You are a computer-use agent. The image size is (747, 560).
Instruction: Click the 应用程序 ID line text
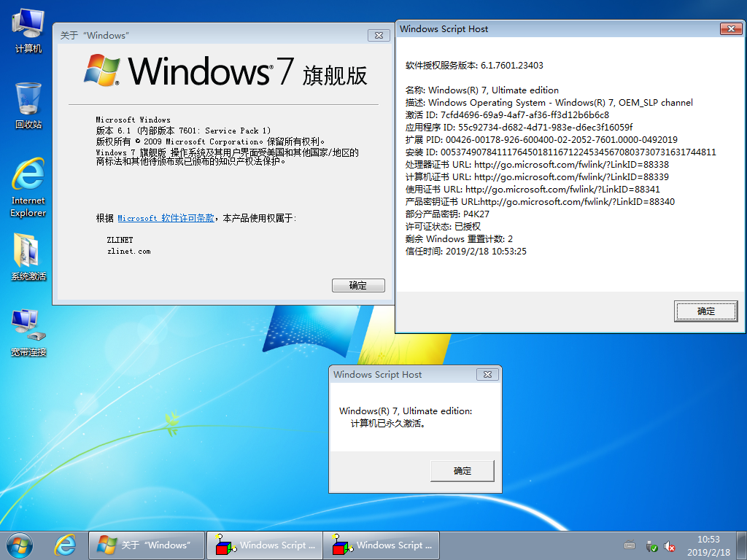519,127
